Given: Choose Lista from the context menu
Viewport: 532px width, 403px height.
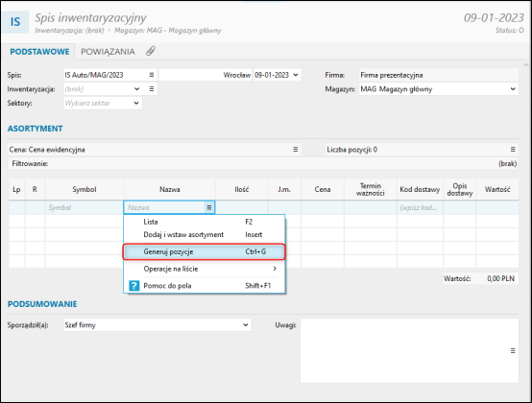Looking at the screenshot, I should [x=204, y=222].
